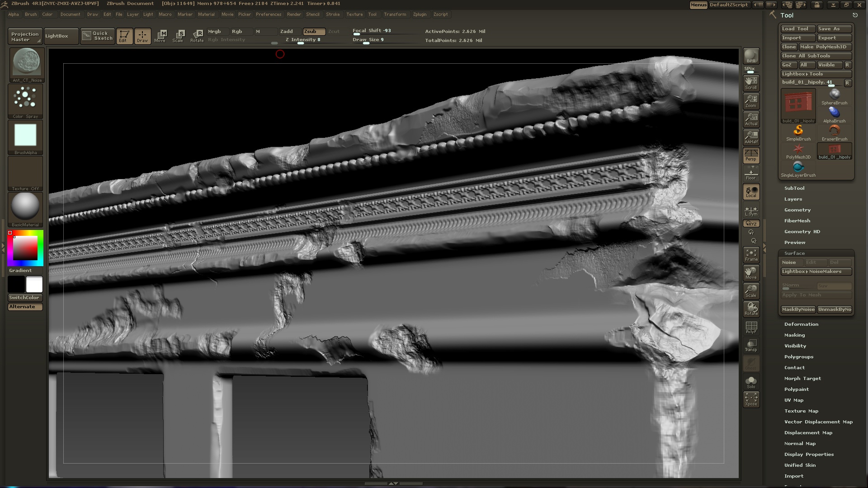The width and height of the screenshot is (868, 488).
Task: Open the Zplugin menu
Action: point(420,14)
